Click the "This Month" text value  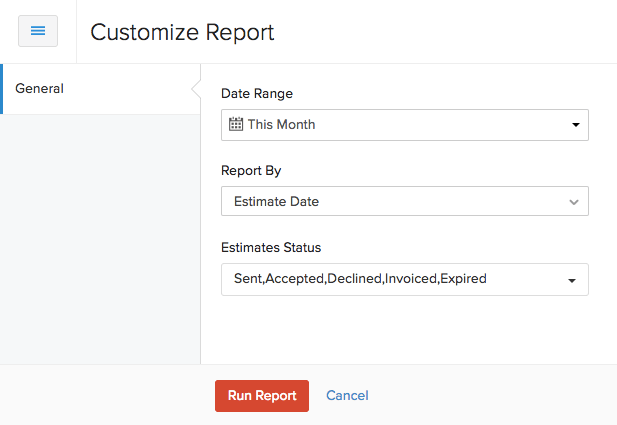281,125
